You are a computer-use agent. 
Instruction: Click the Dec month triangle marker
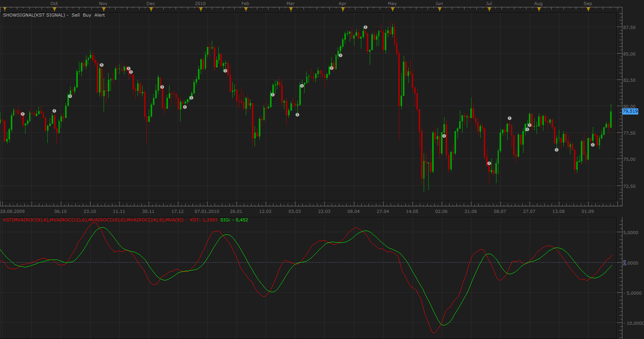click(151, 10)
